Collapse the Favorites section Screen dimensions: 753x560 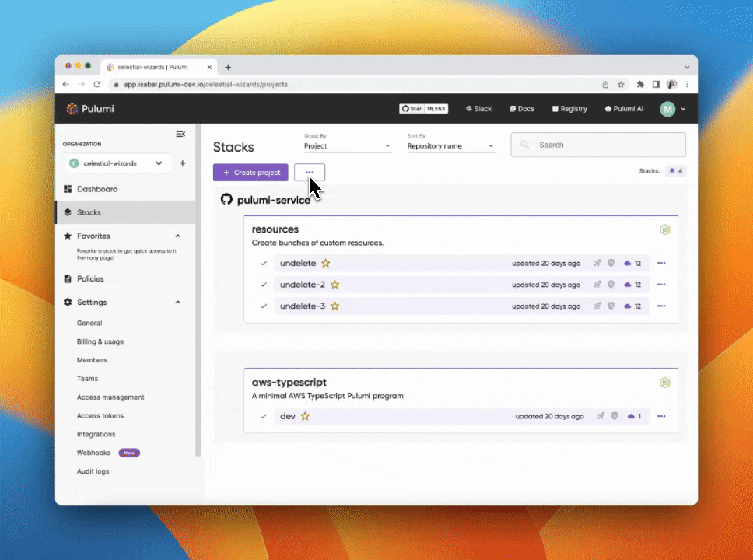(177, 236)
